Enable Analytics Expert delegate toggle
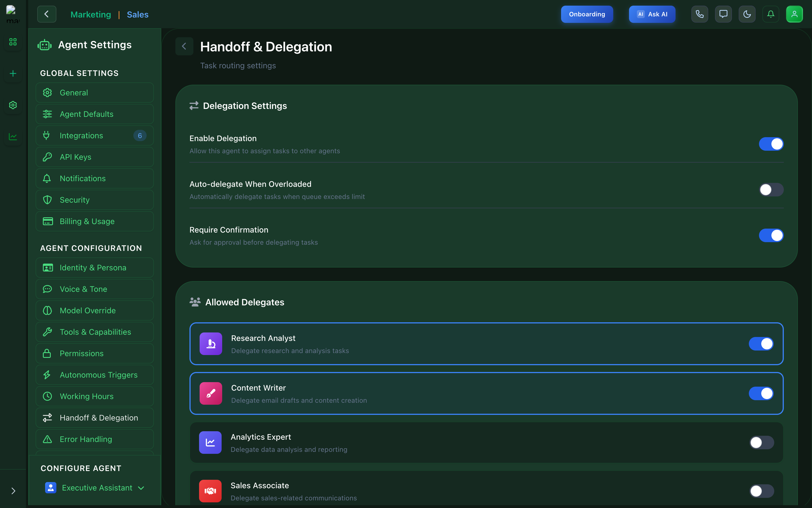The image size is (812, 508). pos(762,443)
